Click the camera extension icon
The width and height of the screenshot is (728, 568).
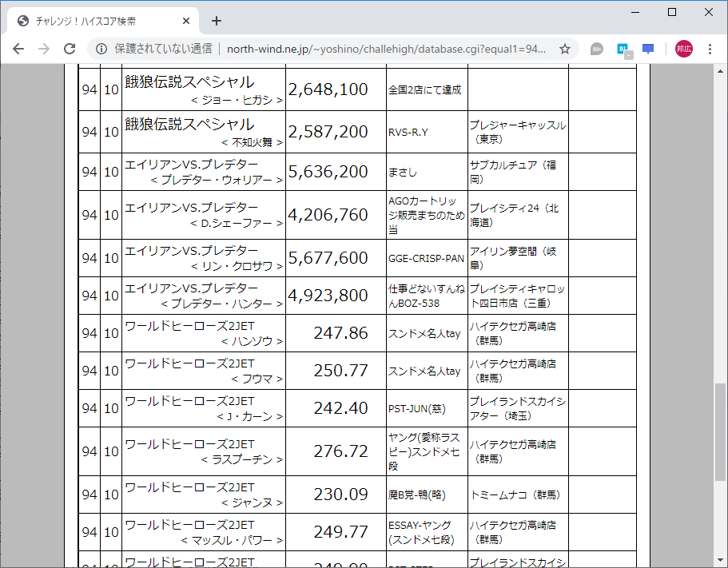tap(596, 49)
